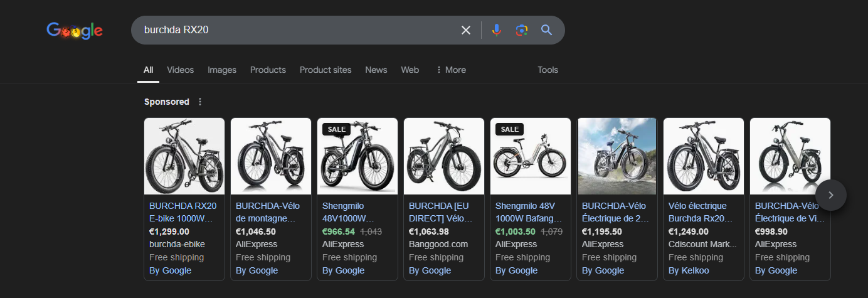Open the €998.90 bike image
Viewport: 868px width, 298px height.
790,156
